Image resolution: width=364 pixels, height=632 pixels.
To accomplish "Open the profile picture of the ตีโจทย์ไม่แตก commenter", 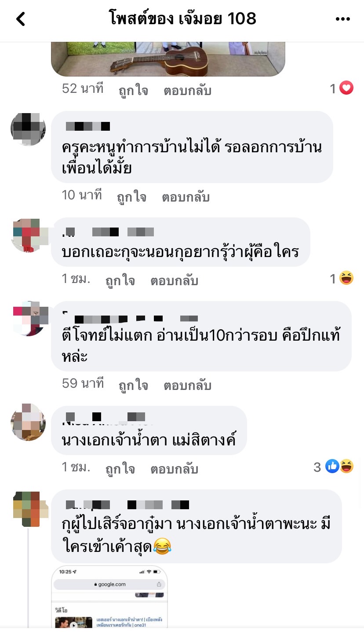I will click(x=28, y=319).
